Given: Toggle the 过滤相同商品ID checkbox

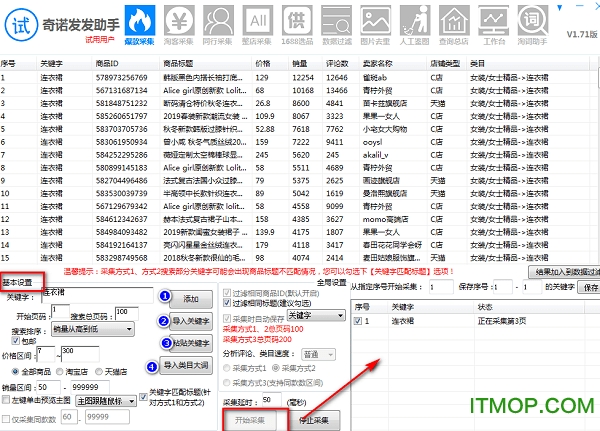Looking at the screenshot, I should [227, 293].
